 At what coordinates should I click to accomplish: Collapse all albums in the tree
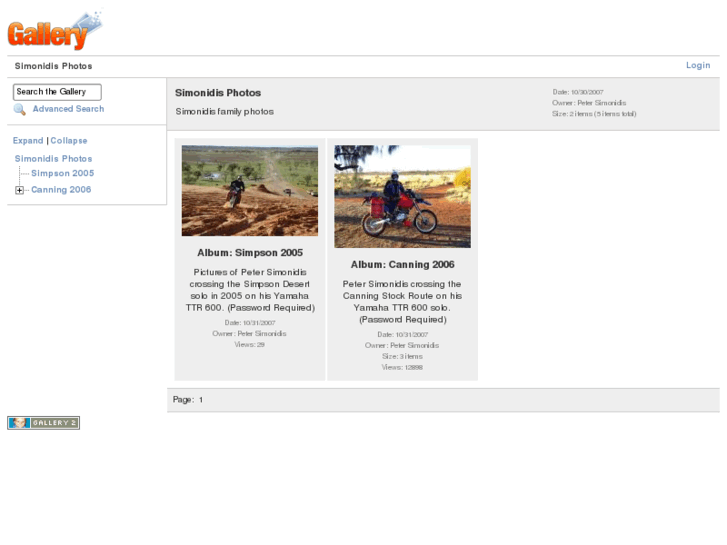pyautogui.click(x=69, y=141)
